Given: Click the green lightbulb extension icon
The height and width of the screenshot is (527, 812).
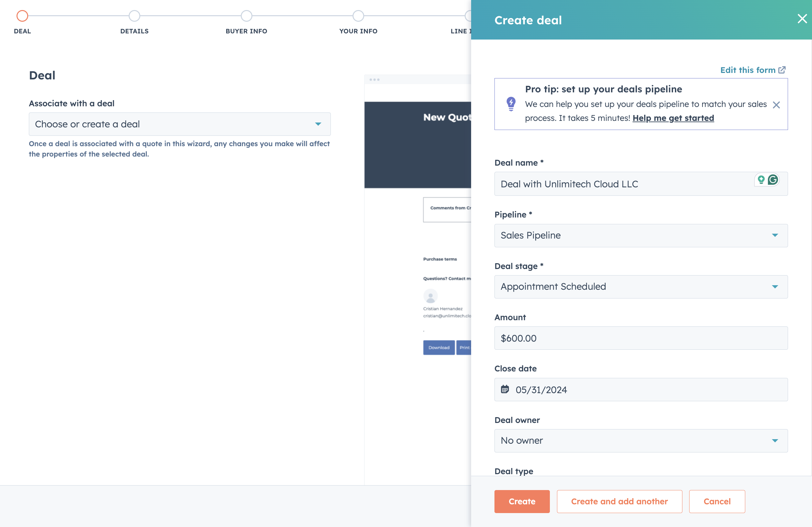Looking at the screenshot, I should click(x=761, y=180).
